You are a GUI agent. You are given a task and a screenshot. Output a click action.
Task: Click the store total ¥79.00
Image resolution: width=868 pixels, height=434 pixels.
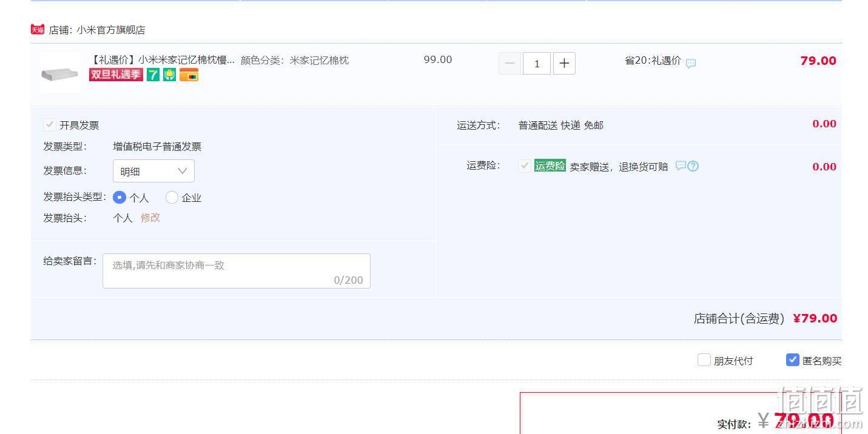(815, 318)
